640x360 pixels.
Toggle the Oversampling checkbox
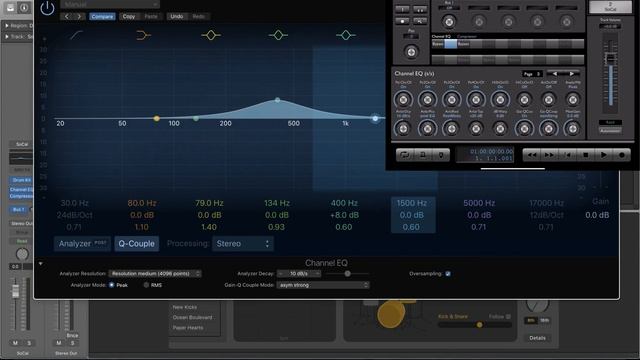(448, 273)
